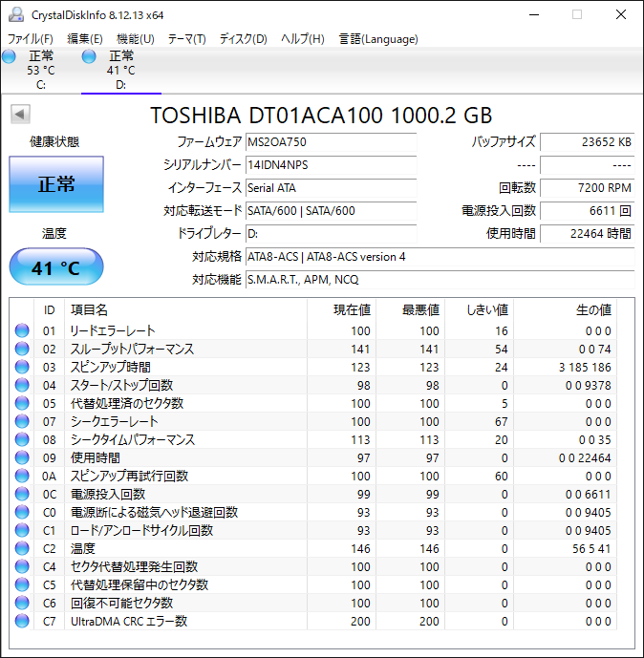Click the ファームウェア field MS2OA750
This screenshot has width=644, height=658.
331,142
